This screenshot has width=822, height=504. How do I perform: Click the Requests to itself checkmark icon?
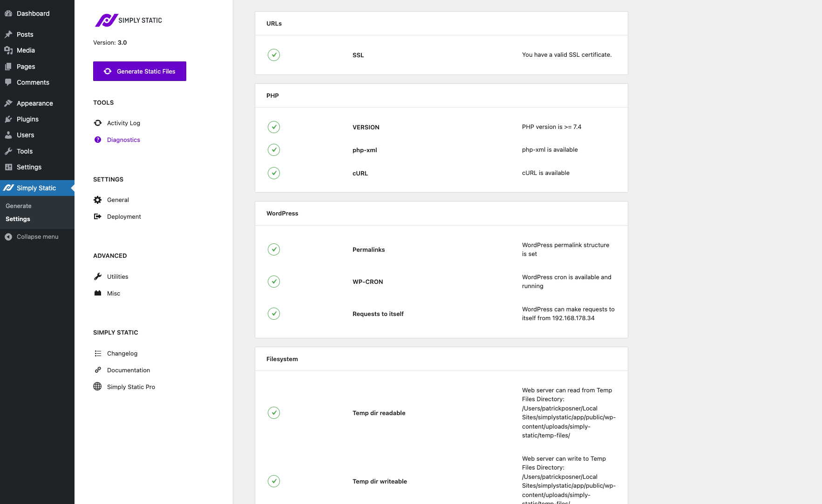pyautogui.click(x=274, y=314)
